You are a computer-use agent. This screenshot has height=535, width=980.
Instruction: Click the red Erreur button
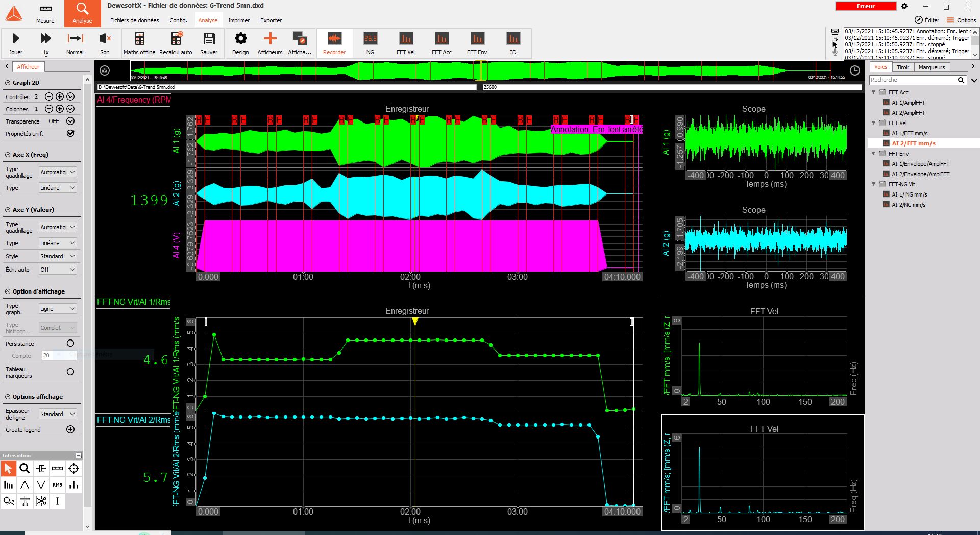point(866,6)
